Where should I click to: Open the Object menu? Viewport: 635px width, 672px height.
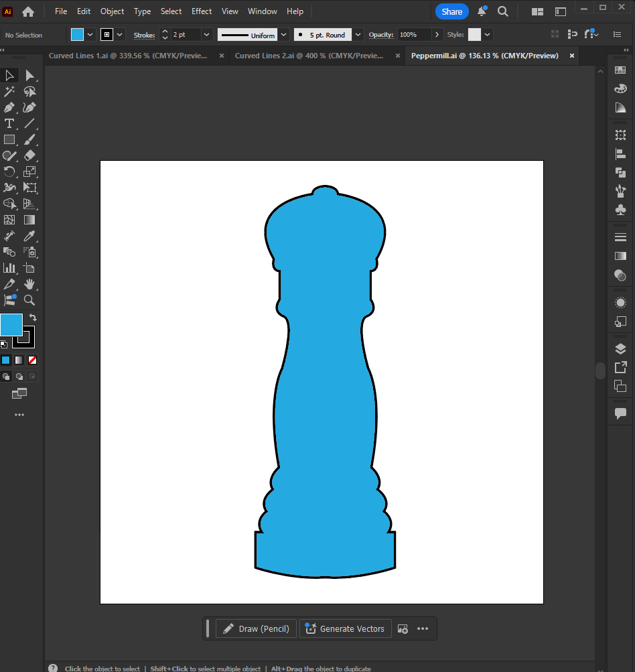[113, 11]
